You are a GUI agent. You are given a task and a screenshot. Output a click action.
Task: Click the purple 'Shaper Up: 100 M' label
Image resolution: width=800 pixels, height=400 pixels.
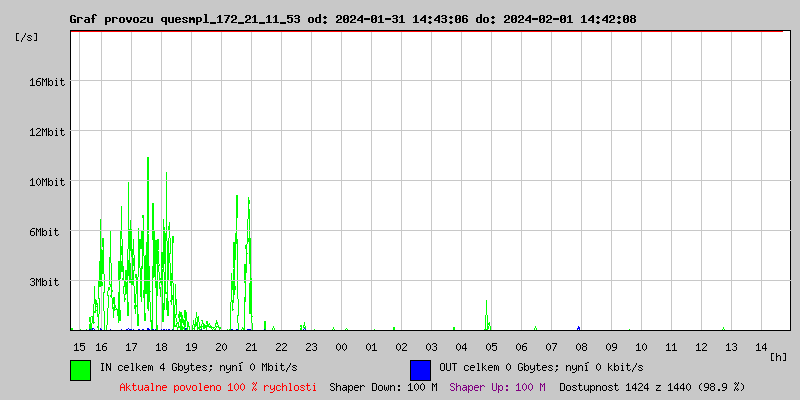click(497, 387)
